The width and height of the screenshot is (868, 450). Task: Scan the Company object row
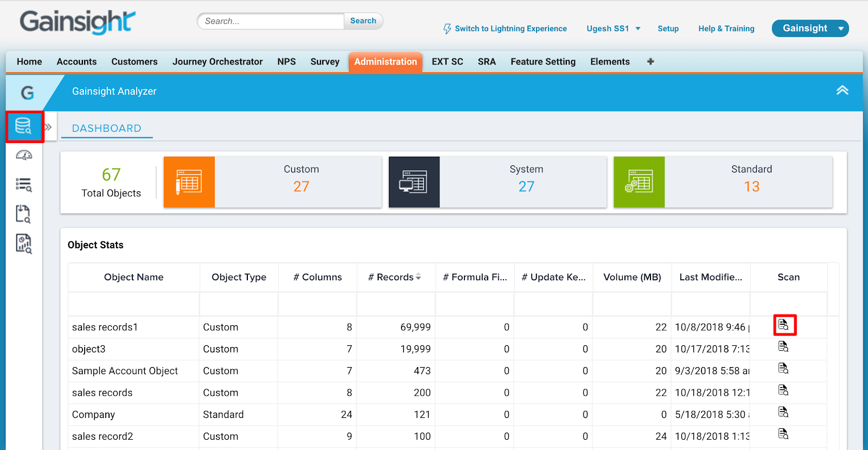784,412
